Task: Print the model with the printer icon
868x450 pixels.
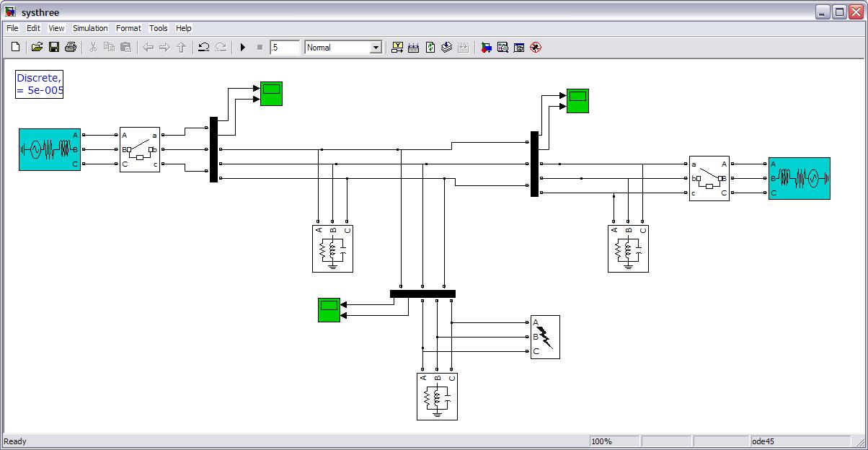Action: click(x=71, y=48)
